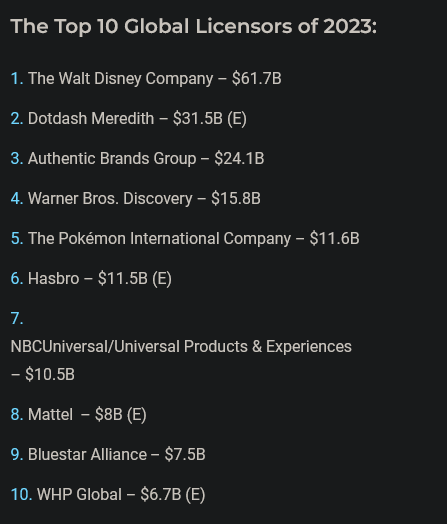
Task: Click the $10.5B NBCUniversal figure
Action: [x=50, y=374]
